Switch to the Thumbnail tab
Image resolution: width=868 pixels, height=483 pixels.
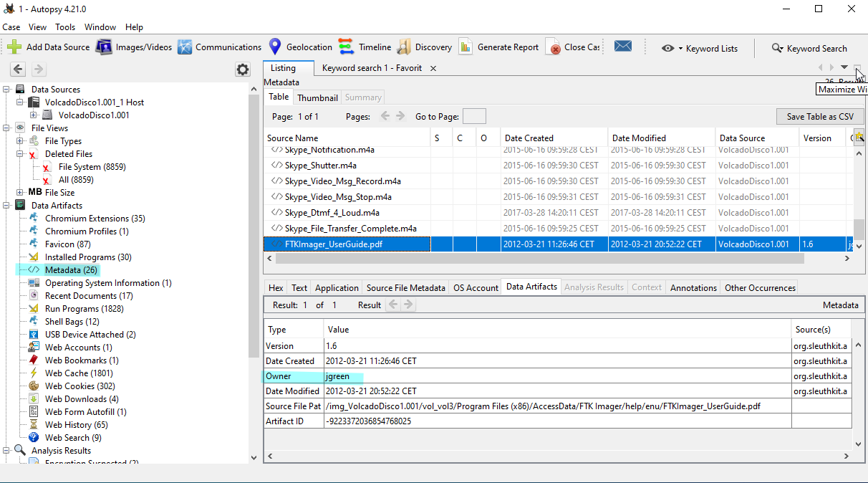click(317, 97)
